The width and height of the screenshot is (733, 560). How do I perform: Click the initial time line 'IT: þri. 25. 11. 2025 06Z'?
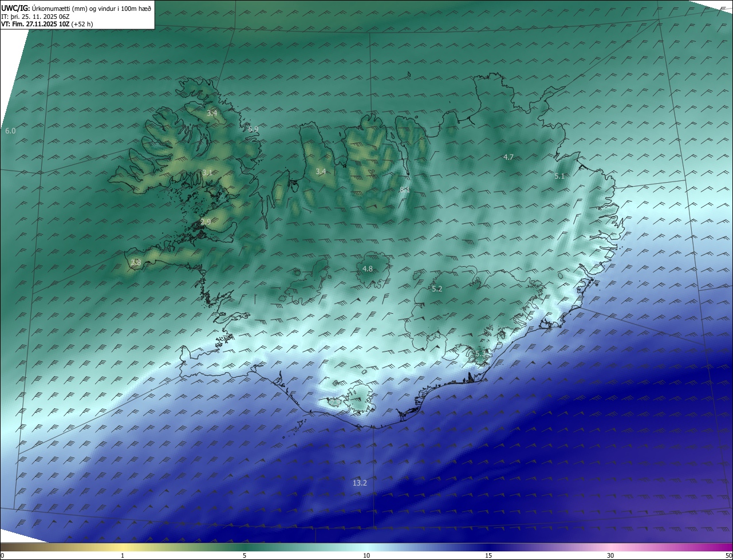pos(36,17)
